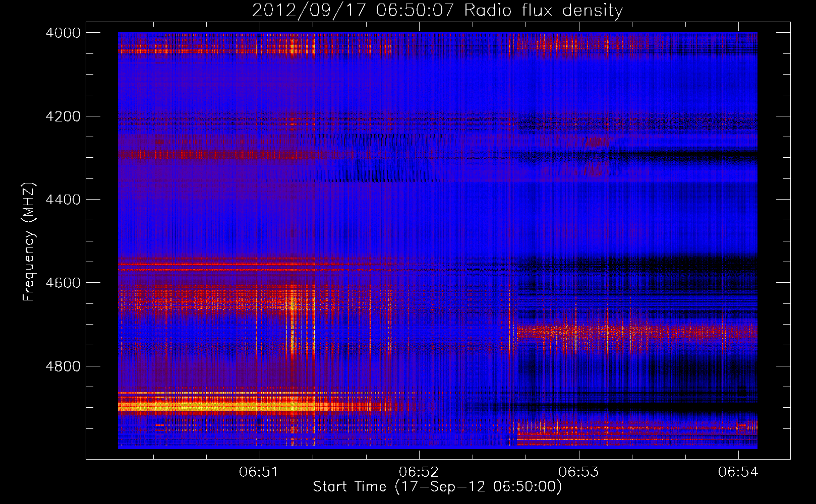This screenshot has width=816, height=504.
Task: Click the 'Frequency (MHZ)' y-axis label
Action: 29,242
